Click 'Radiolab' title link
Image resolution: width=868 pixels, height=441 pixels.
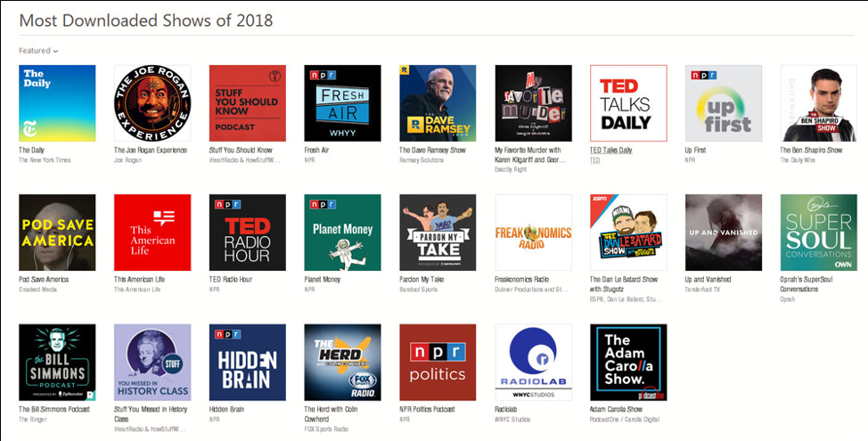[x=506, y=410]
